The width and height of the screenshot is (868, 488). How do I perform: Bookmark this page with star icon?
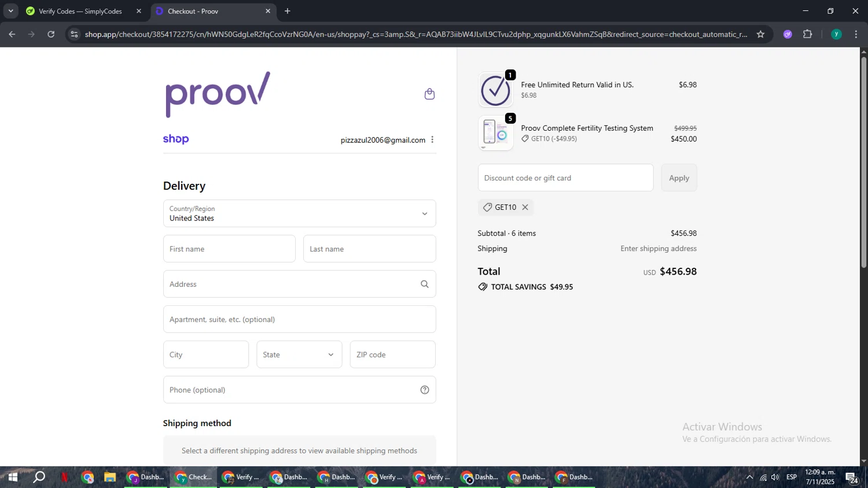tap(760, 34)
